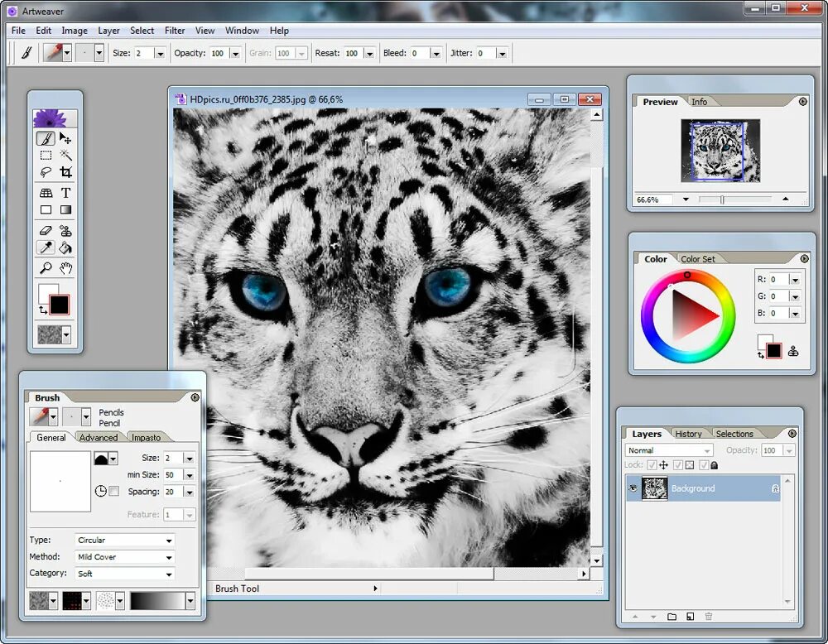Click zoom in triangle in Preview panel
Viewport: 828px width, 644px height.
[786, 199]
